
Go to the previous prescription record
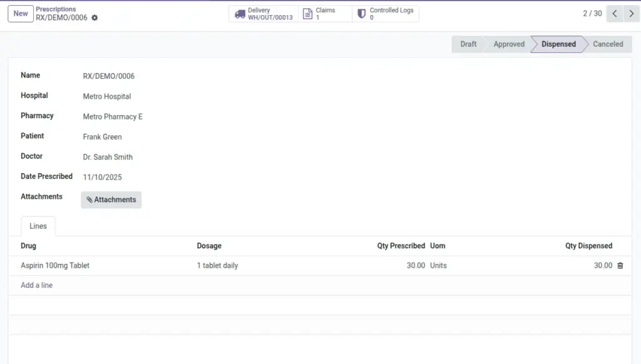pyautogui.click(x=615, y=14)
